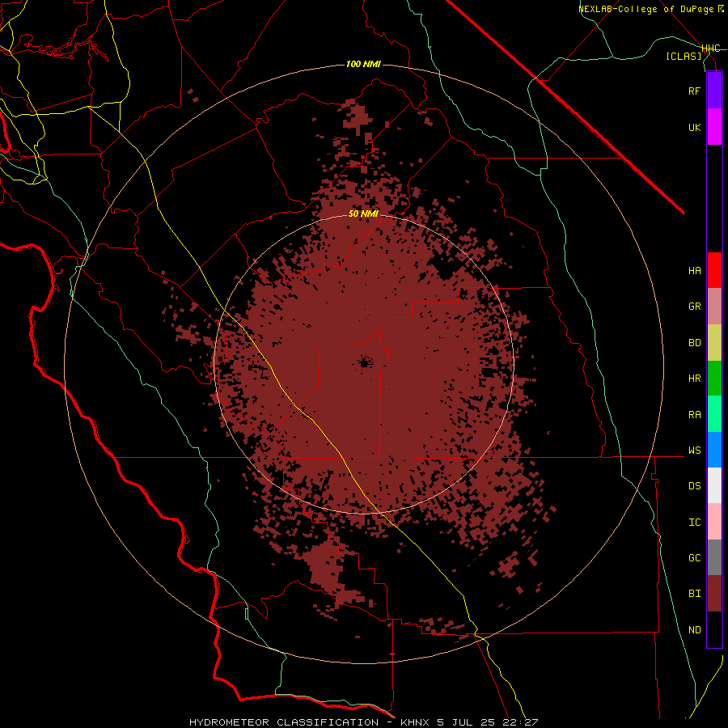Screen dimensions: 728x728
Task: Select the pink GR legend swatch
Action: pyautogui.click(x=714, y=307)
